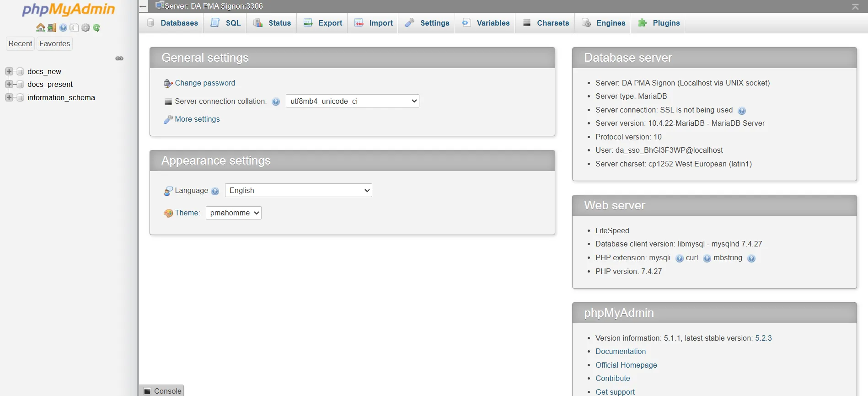Click help icon after mbstring extension
The height and width of the screenshot is (396, 868).
pyautogui.click(x=751, y=258)
